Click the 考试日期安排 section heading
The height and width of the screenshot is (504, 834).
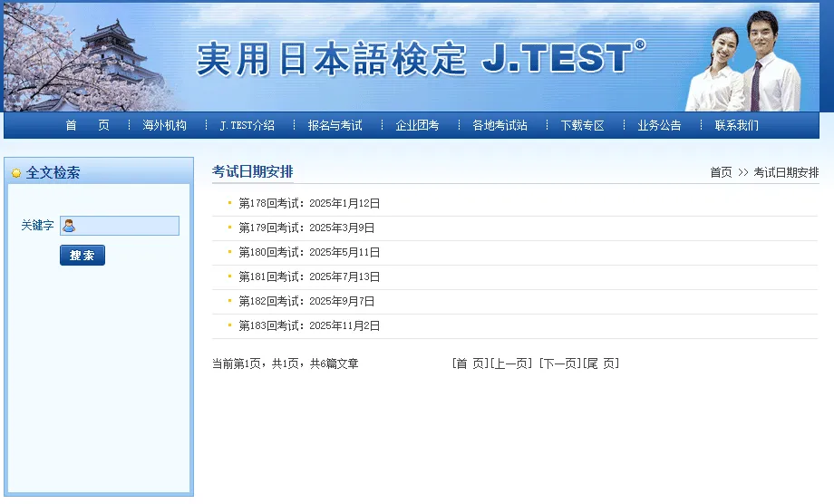(253, 171)
